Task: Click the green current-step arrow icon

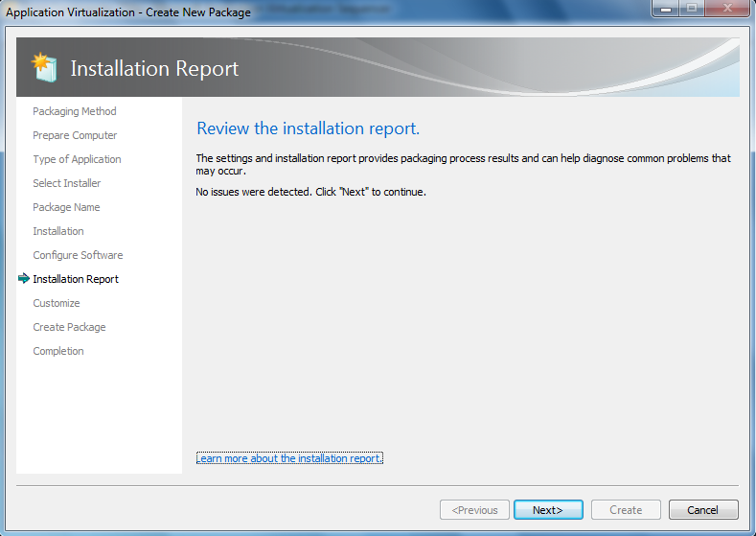Action: coord(24,279)
